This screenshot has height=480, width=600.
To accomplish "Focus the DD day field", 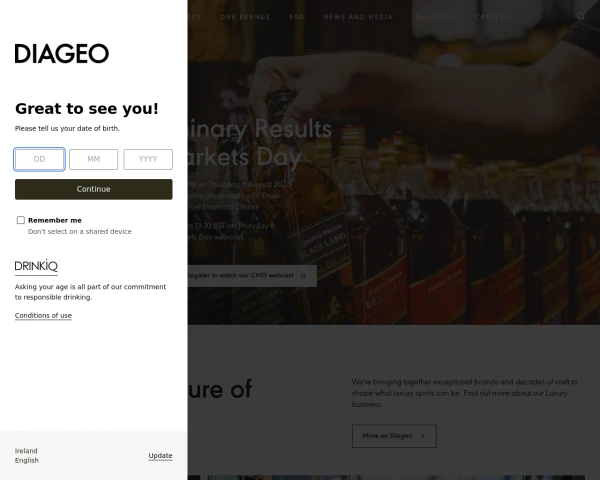I will coord(39,159).
